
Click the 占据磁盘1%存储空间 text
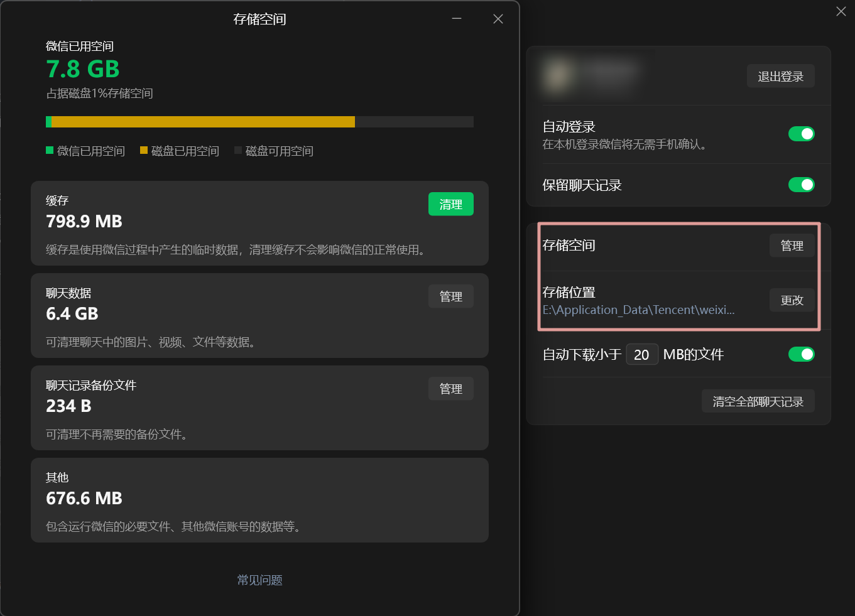point(99,94)
